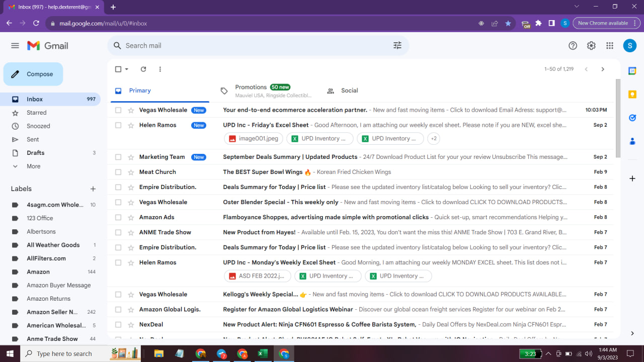Open the image001.jpeg attachment

click(x=254, y=138)
